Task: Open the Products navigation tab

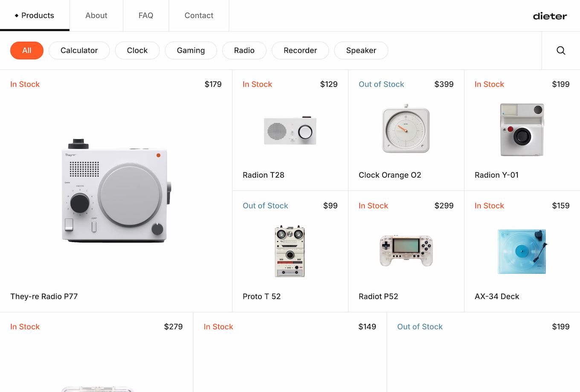Action: point(35,15)
